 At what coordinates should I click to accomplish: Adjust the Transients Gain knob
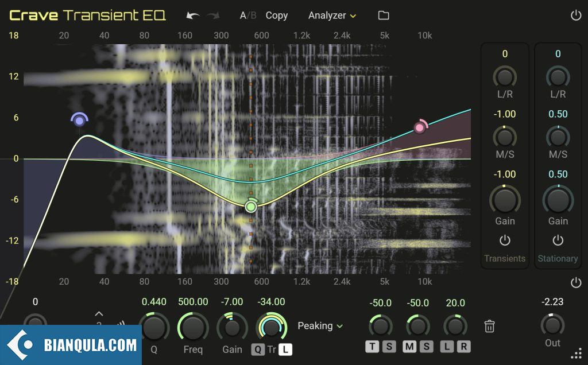click(x=505, y=200)
